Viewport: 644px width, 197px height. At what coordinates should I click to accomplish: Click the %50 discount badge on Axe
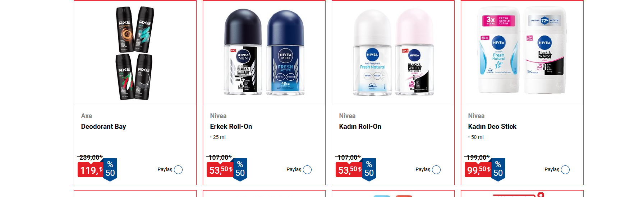110,169
